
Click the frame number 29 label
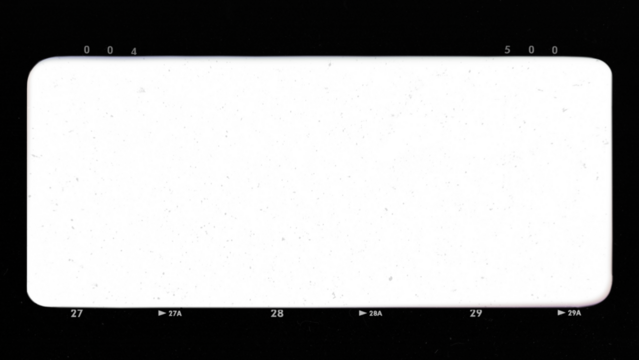(476, 314)
